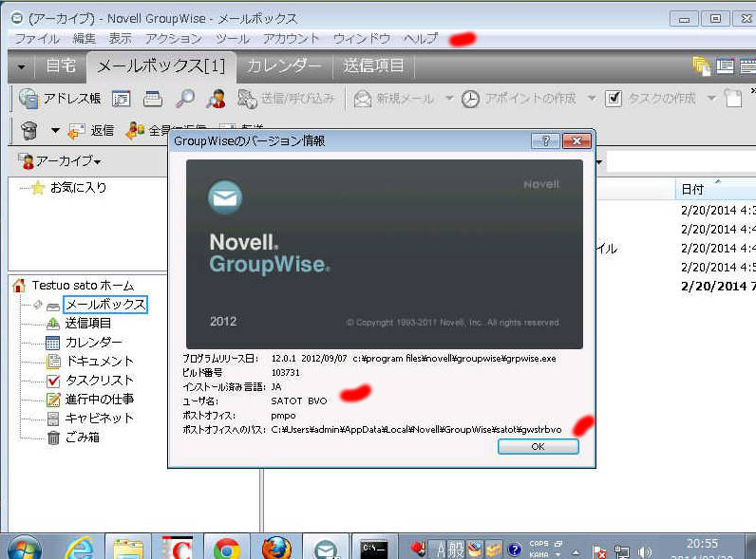The height and width of the screenshot is (559, 756).
Task: Open Windows Start button
Action: click(x=24, y=548)
